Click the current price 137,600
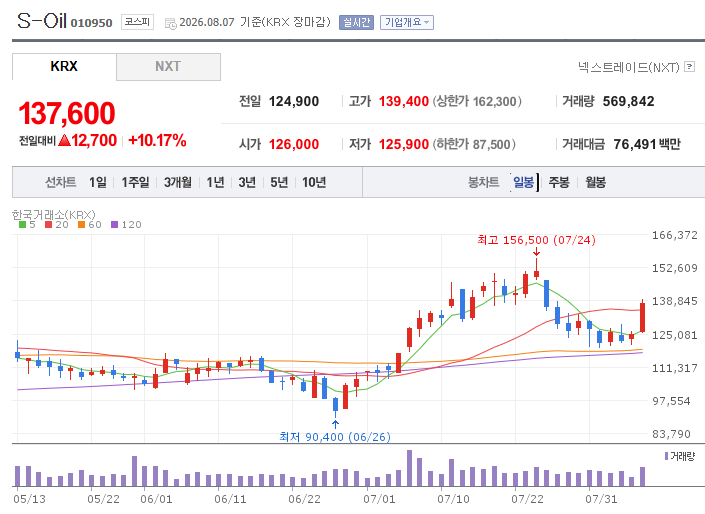Image resolution: width=705 pixels, height=514 pixels. coord(67,113)
